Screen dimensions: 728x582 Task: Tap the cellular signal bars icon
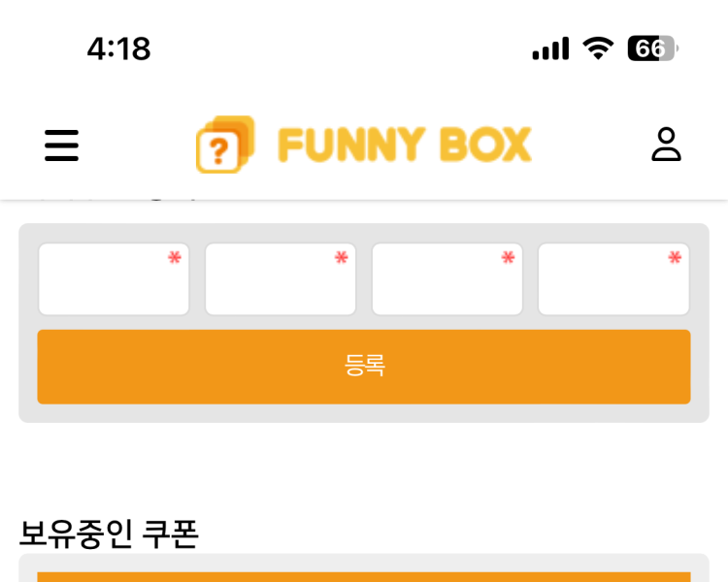point(550,48)
